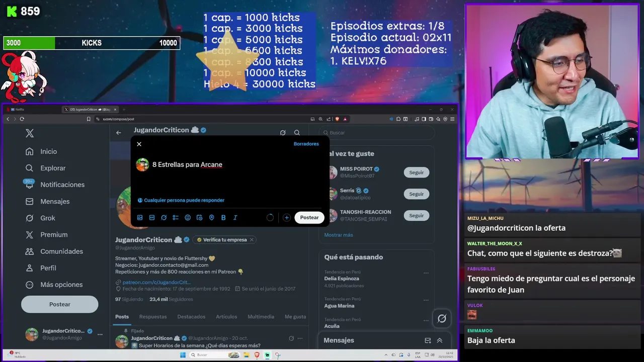Image resolution: width=644 pixels, height=362 pixels.
Task: Click the Buscar search field on X
Action: click(378, 133)
